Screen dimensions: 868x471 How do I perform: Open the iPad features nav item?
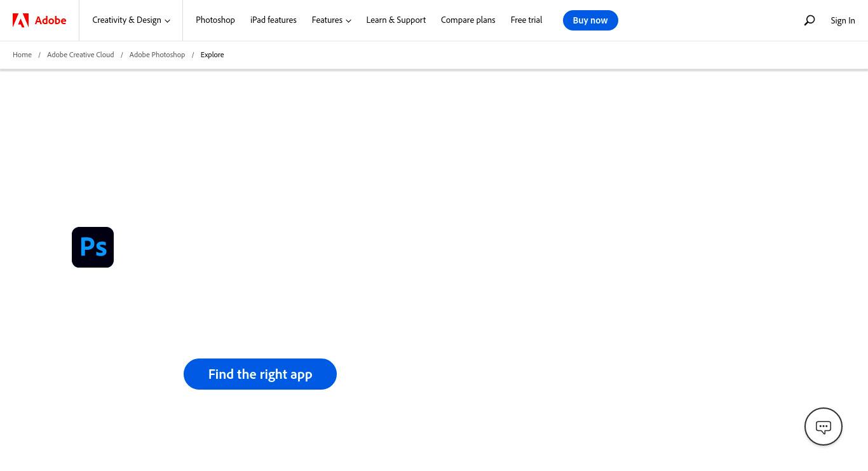[x=273, y=20]
